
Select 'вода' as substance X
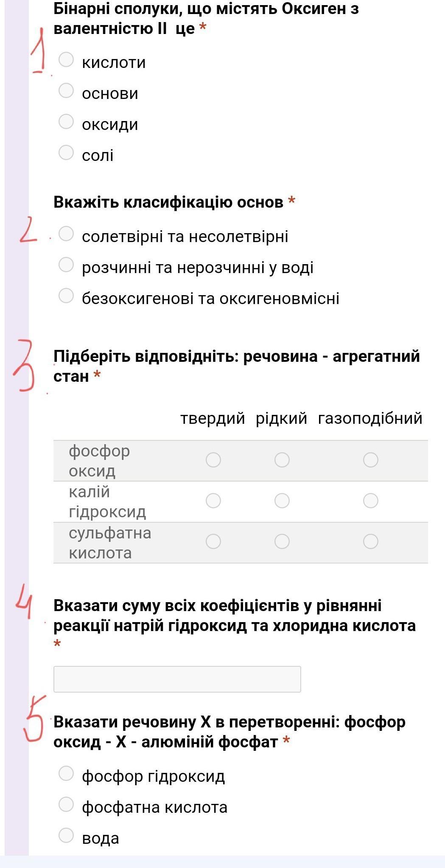66,835
